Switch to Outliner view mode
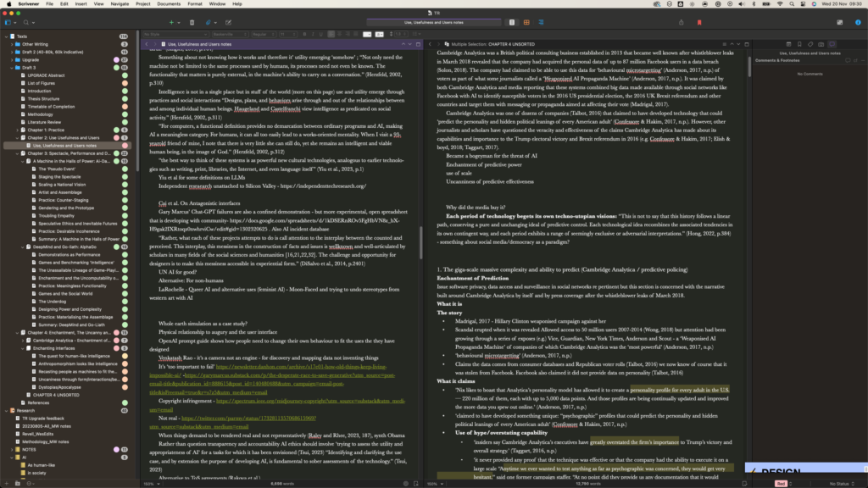The width and height of the screenshot is (868, 488). click(541, 23)
